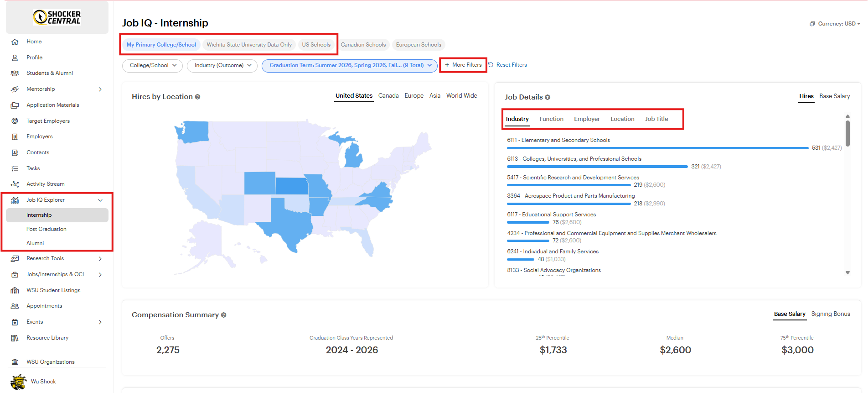
Task: Click the Profile person icon
Action: [15, 58]
